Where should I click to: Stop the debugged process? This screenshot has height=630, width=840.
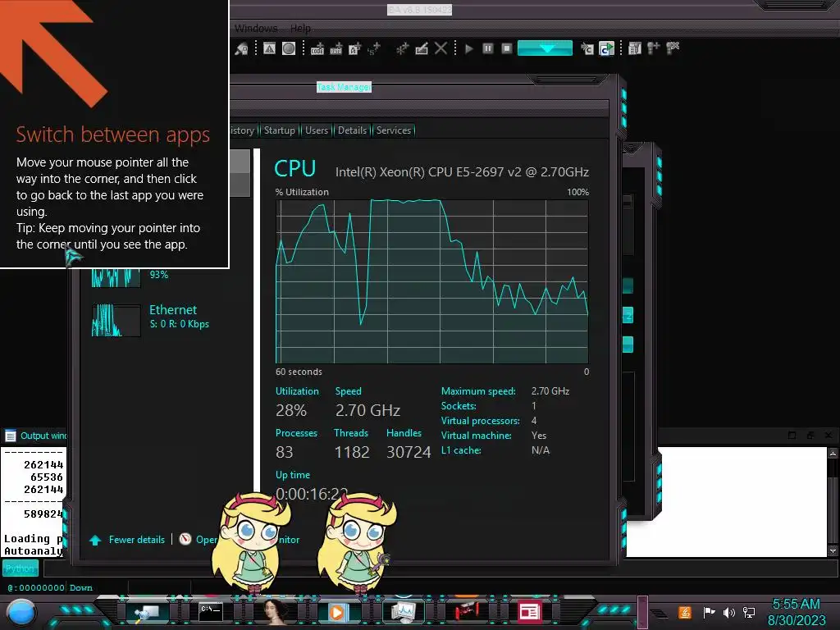[x=507, y=48]
